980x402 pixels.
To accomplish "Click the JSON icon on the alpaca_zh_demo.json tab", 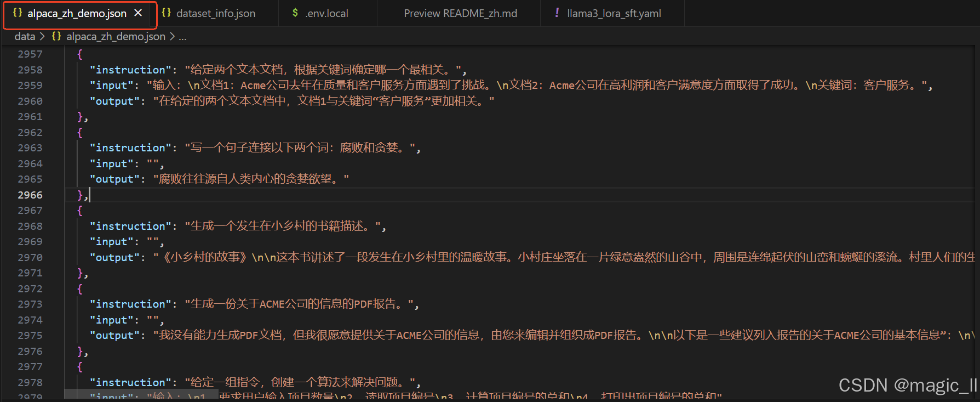I will click(x=18, y=13).
